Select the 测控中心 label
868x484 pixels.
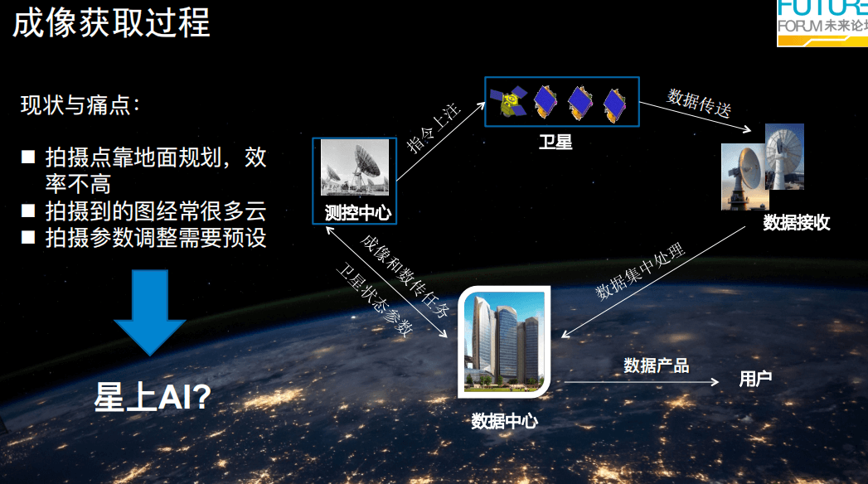(x=357, y=213)
